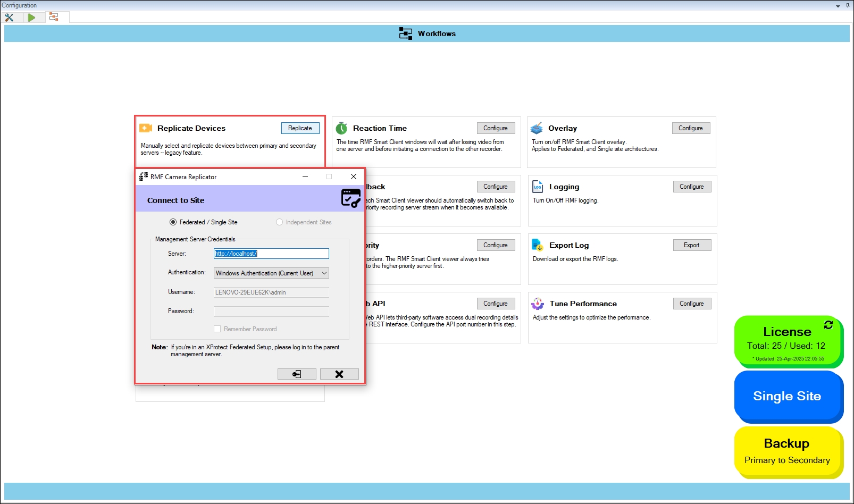The height and width of the screenshot is (504, 854).
Task: Select the Independent Sites radio option
Action: pos(279,222)
